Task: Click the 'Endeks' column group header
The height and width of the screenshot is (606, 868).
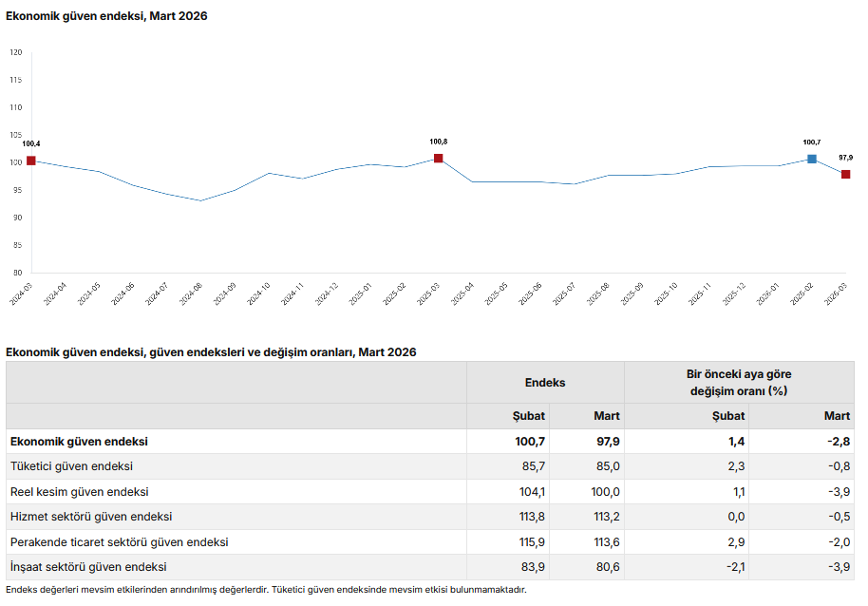Action: click(544, 383)
